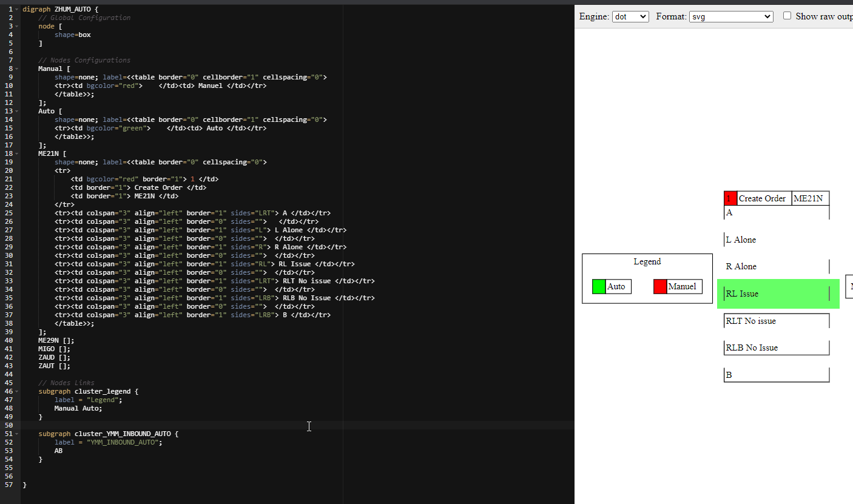Click line number 50 in the gutter
The width and height of the screenshot is (853, 504).
pos(8,426)
